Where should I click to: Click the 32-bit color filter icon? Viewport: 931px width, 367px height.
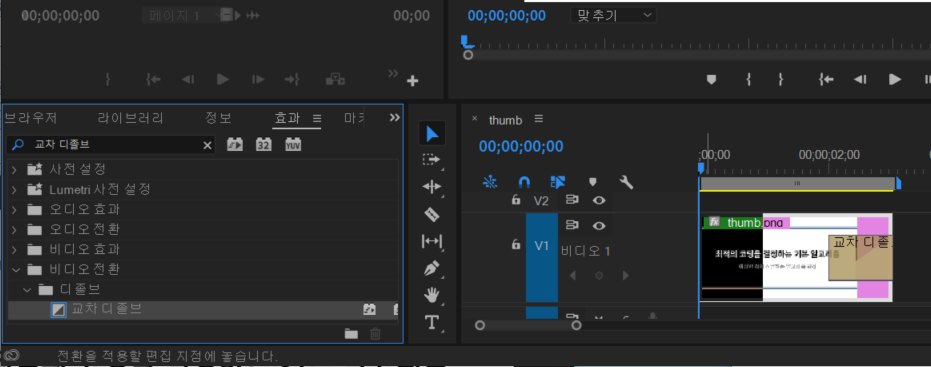(x=264, y=144)
